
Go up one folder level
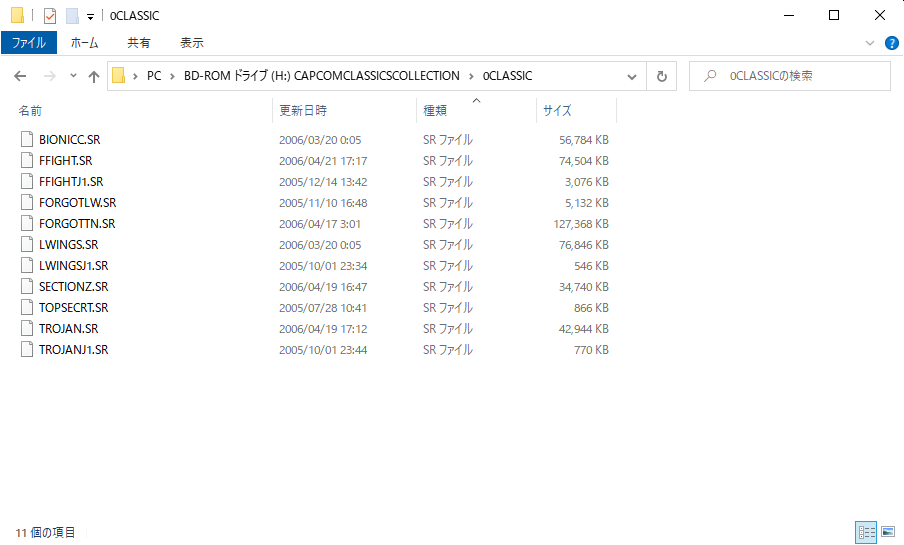click(x=94, y=76)
